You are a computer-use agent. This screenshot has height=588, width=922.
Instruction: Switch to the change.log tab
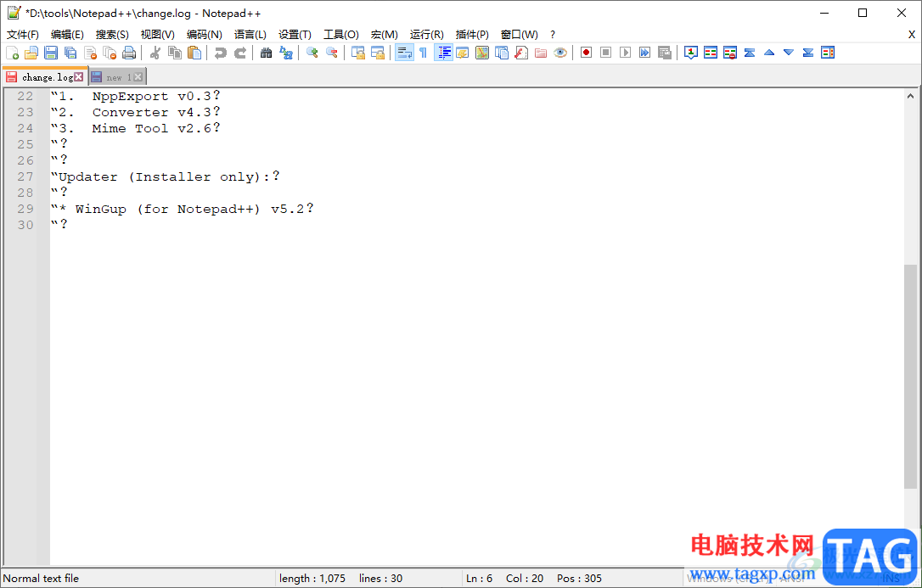pos(47,77)
